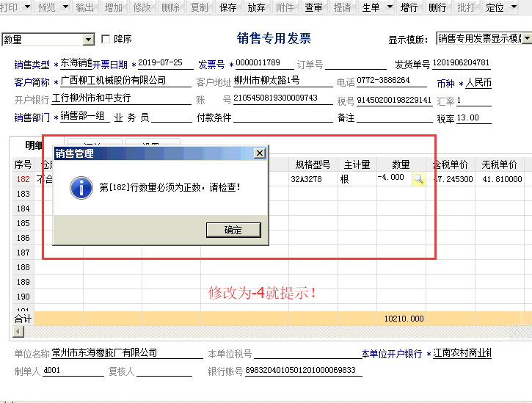Click the 税率 field 13.00
The image size is (532, 403).
pos(474,118)
